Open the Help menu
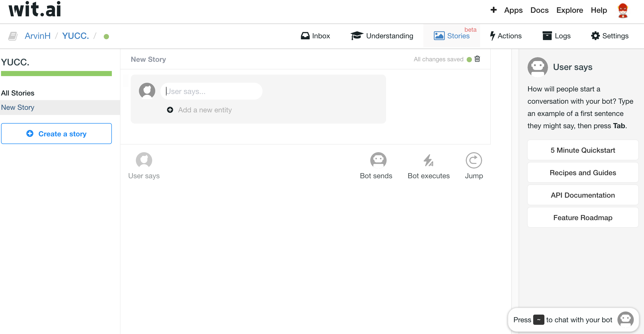This screenshot has height=334, width=644. pos(599,10)
